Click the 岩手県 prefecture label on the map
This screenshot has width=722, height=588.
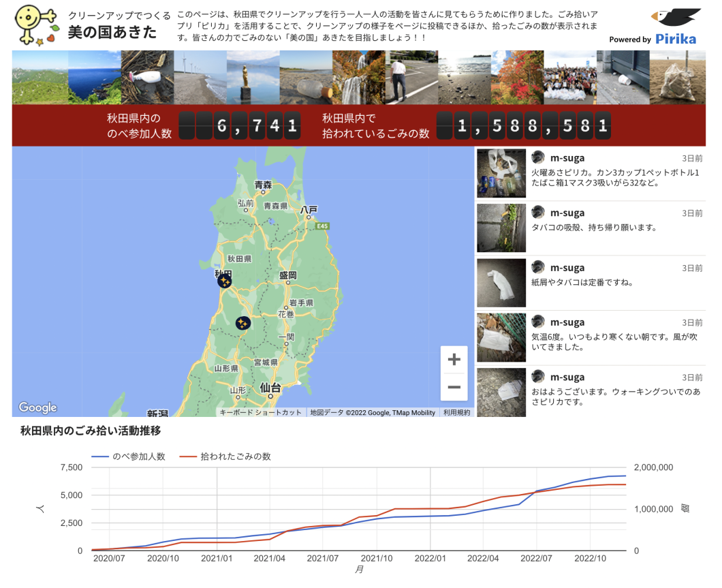pos(301,303)
